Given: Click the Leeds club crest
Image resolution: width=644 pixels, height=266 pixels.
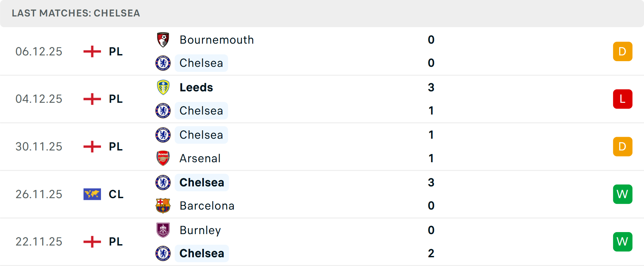Looking at the screenshot, I should pos(163,87).
